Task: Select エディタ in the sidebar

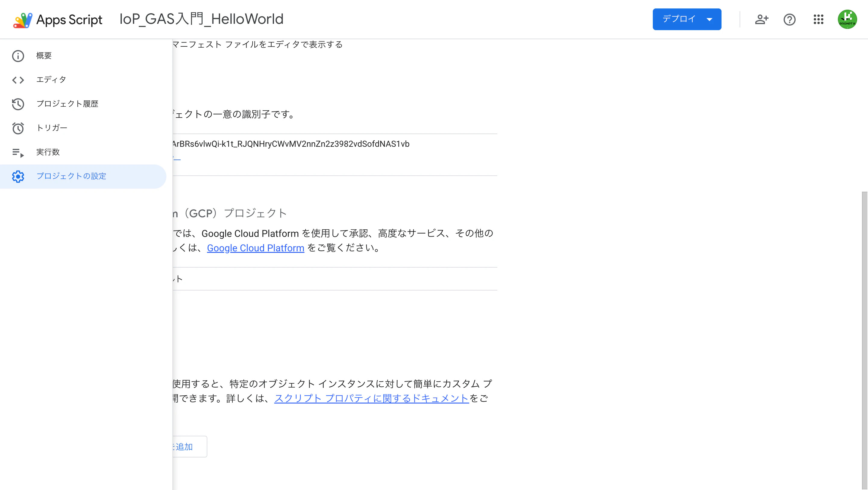Action: coord(83,80)
